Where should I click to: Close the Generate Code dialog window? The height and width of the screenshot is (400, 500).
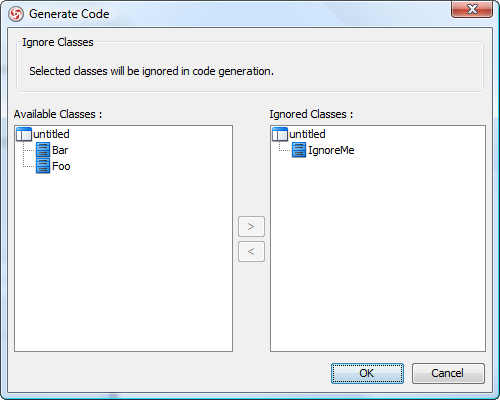pyautogui.click(x=472, y=9)
